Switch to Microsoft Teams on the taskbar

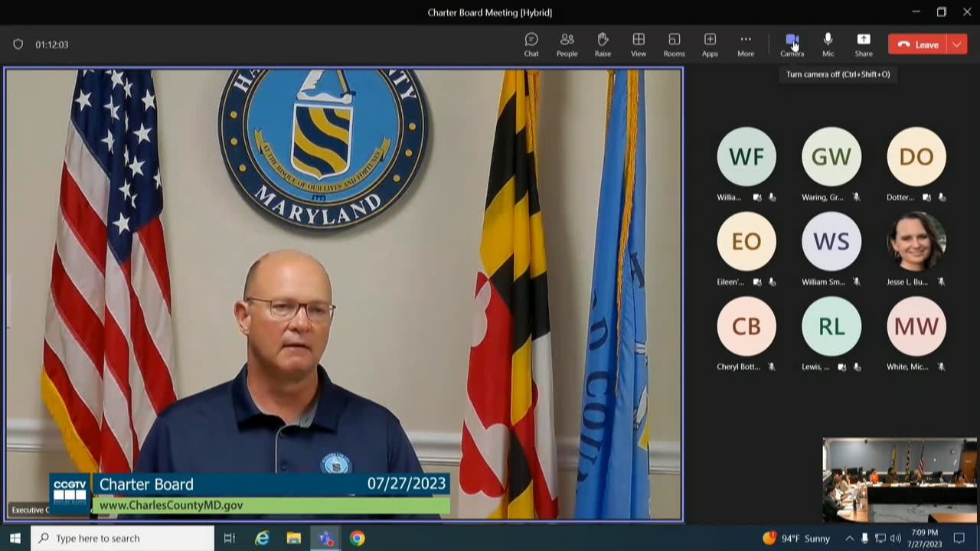[x=326, y=538]
